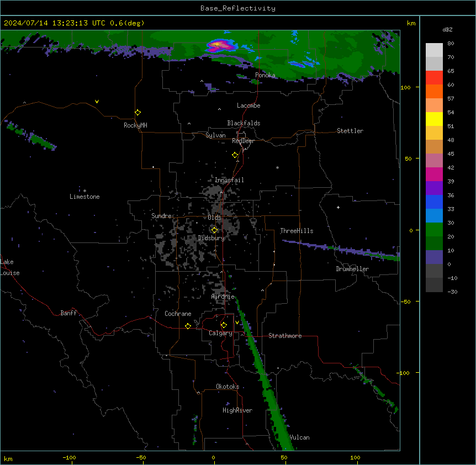Select the light gray 70-80 dBZ legend swatch

pos(434,50)
